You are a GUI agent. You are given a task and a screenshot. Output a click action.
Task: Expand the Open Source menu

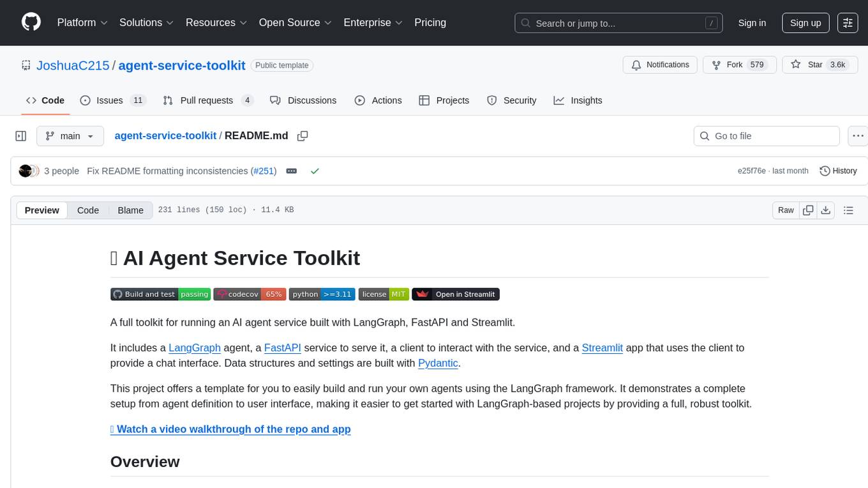(x=296, y=22)
